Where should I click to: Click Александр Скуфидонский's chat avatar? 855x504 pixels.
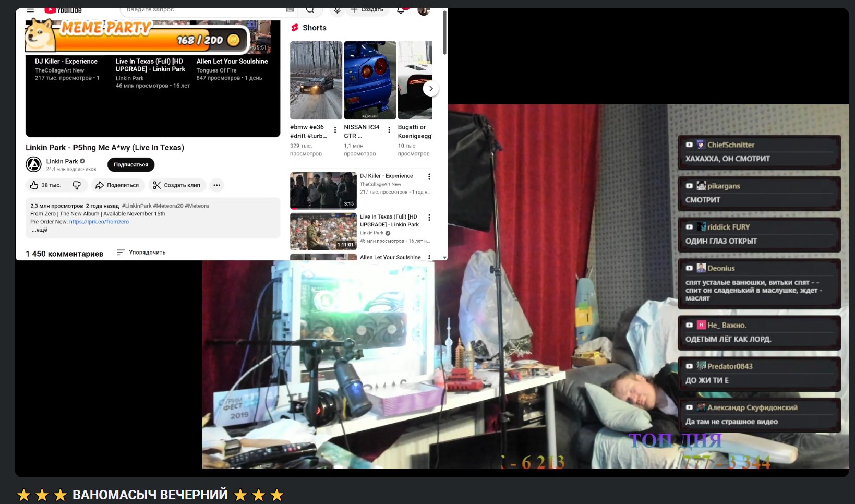click(x=701, y=407)
